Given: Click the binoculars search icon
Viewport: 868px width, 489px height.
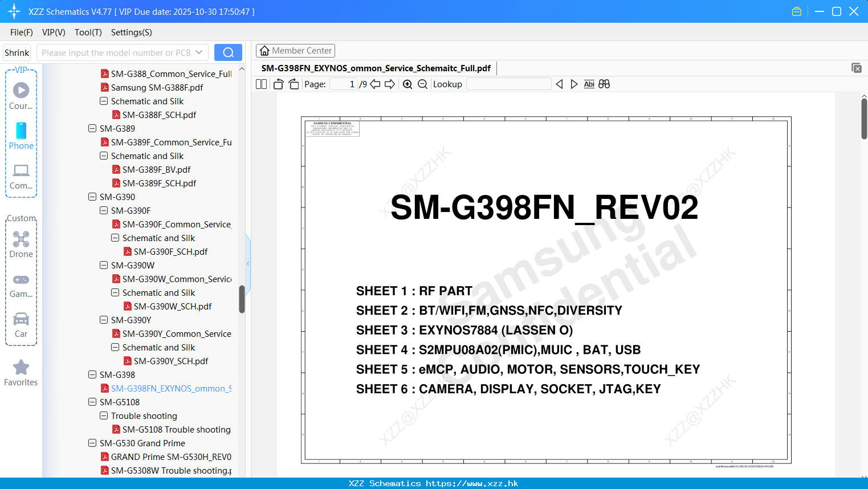Looking at the screenshot, I should click(604, 84).
